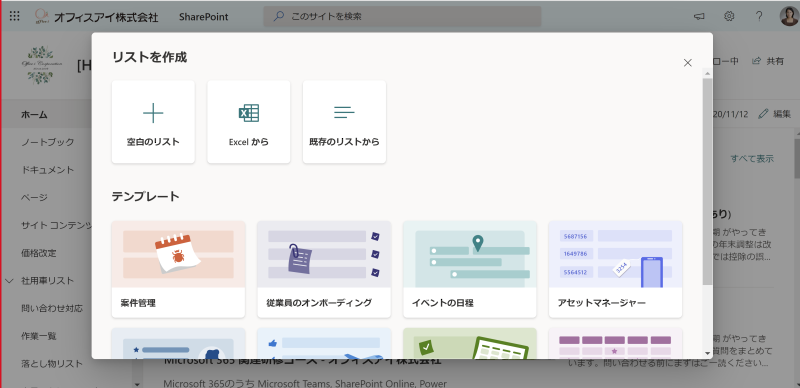
Task: Pick the アセットマネージャー template
Action: pos(615,269)
